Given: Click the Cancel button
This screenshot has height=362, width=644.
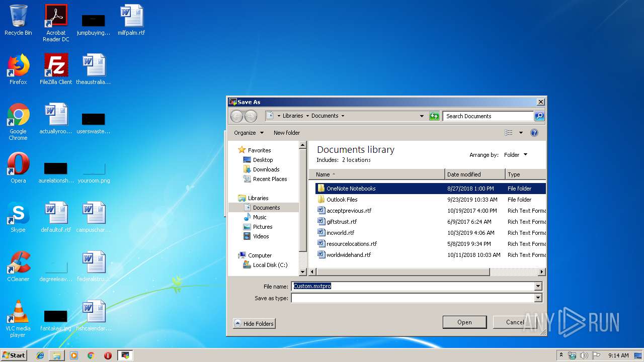Looking at the screenshot, I should (515, 322).
